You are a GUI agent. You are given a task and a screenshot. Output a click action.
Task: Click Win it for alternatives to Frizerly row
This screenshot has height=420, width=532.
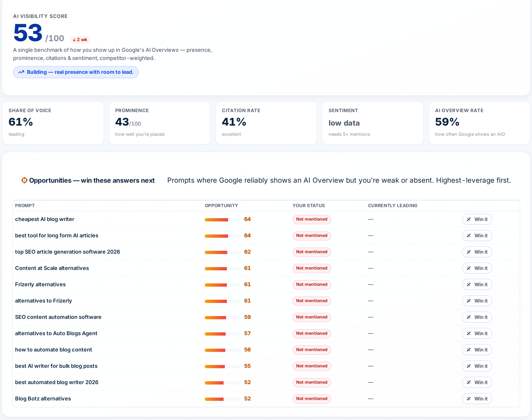pyautogui.click(x=477, y=301)
